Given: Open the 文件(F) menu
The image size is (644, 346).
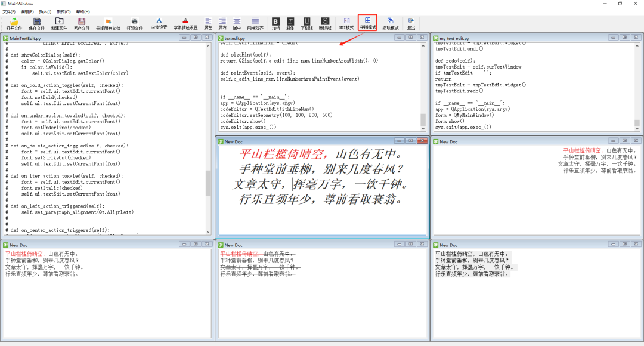Looking at the screenshot, I should 9,11.
